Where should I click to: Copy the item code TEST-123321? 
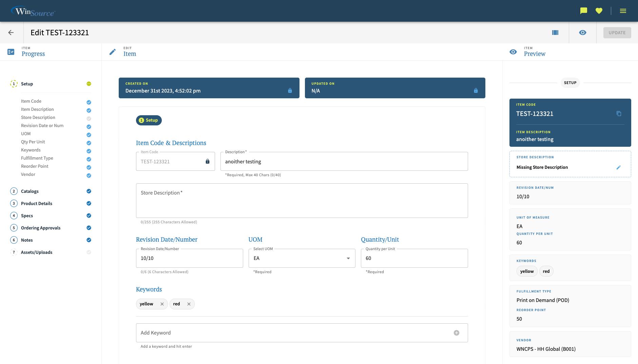pos(618,114)
